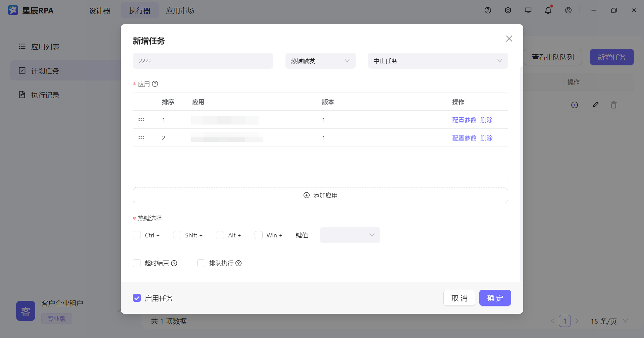Open the 中止任务 dropdown

(x=438, y=61)
